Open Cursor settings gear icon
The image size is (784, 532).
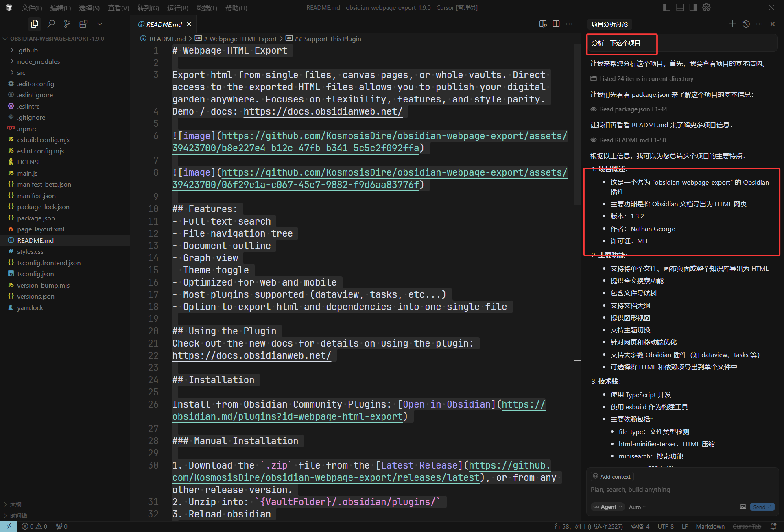(x=707, y=7)
